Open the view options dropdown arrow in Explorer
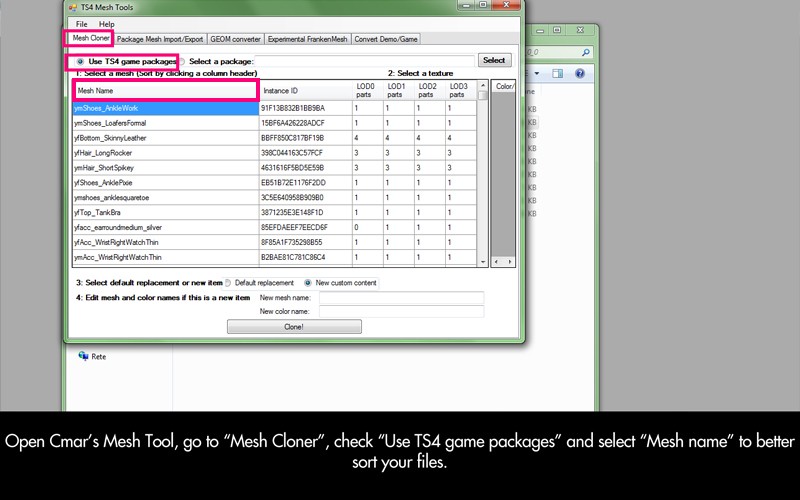800x500 pixels. pyautogui.click(x=537, y=73)
